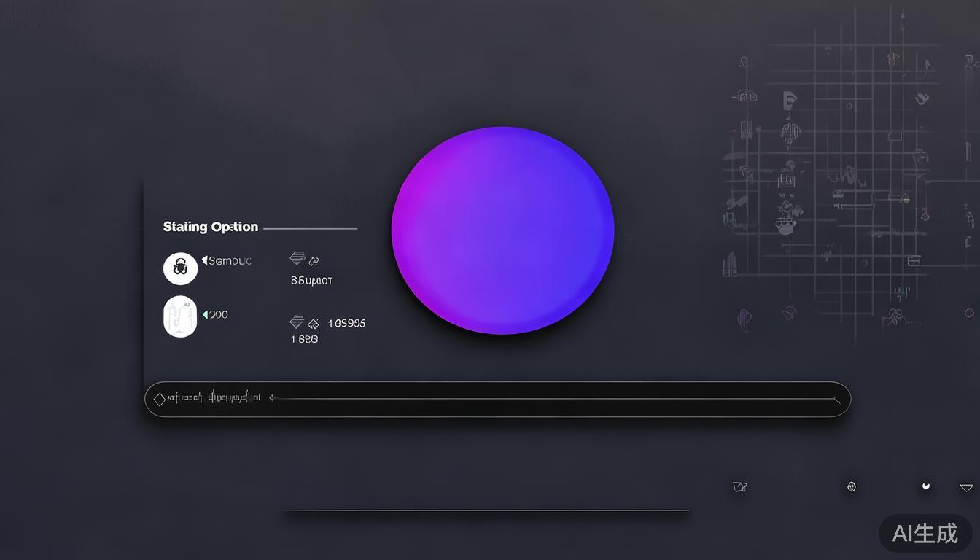Click the scribbled flag icon in bottom row

[x=740, y=487]
